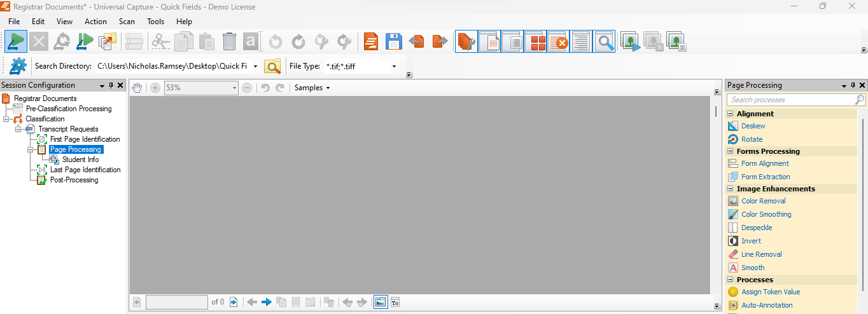Open the File menu

pyautogui.click(x=14, y=21)
